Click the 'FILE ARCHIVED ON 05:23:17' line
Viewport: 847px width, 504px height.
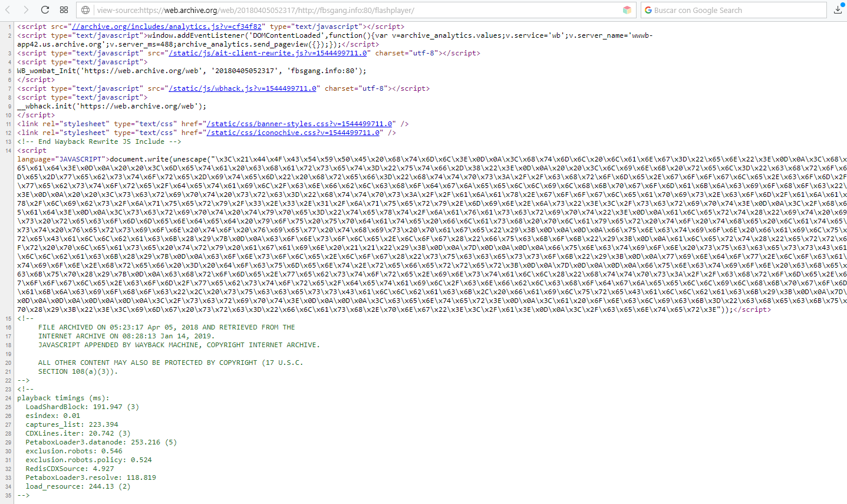tap(167, 327)
